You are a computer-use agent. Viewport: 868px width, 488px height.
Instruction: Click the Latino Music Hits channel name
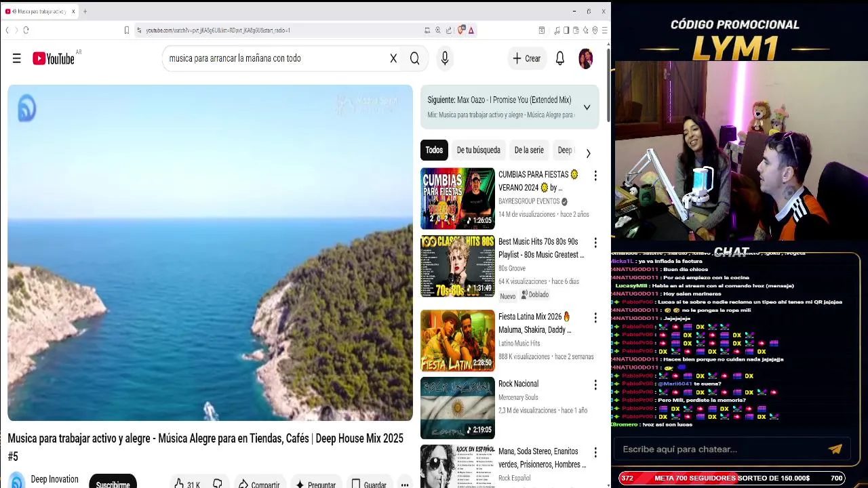519,344
